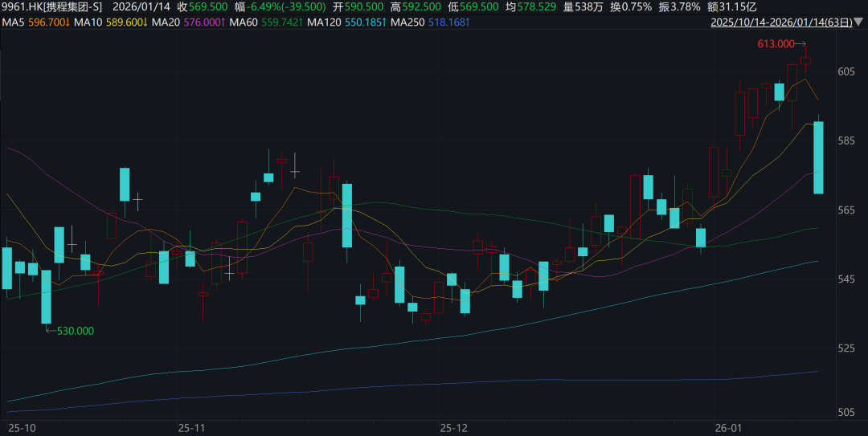Screen dimensions: 868x436
Task: Click the low price 低569.500 in the header
Action: 473,7
